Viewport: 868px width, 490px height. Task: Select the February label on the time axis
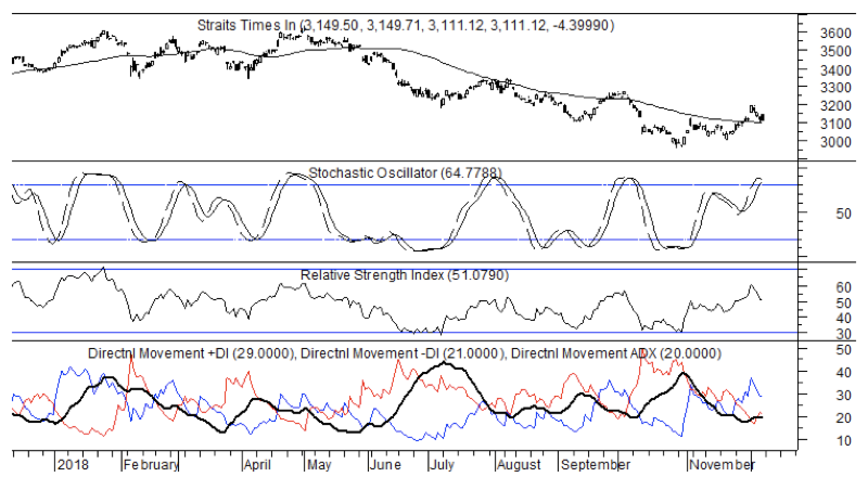[x=151, y=465]
